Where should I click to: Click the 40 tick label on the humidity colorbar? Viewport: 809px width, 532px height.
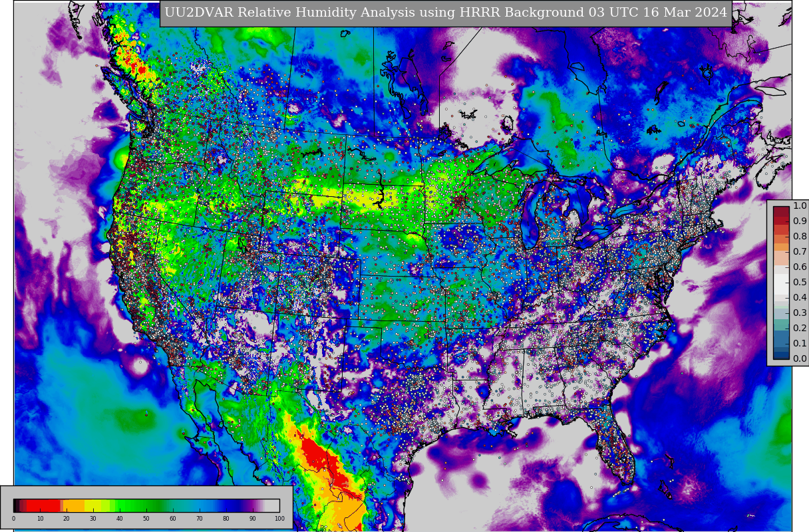120,519
